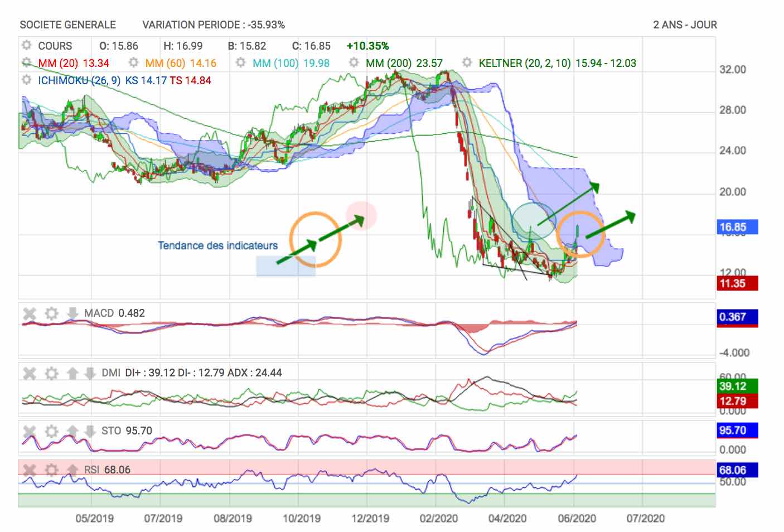Viewport: 784px width, 532px height.
Task: Open MM (200) moving average settings gear
Action: click(354, 62)
